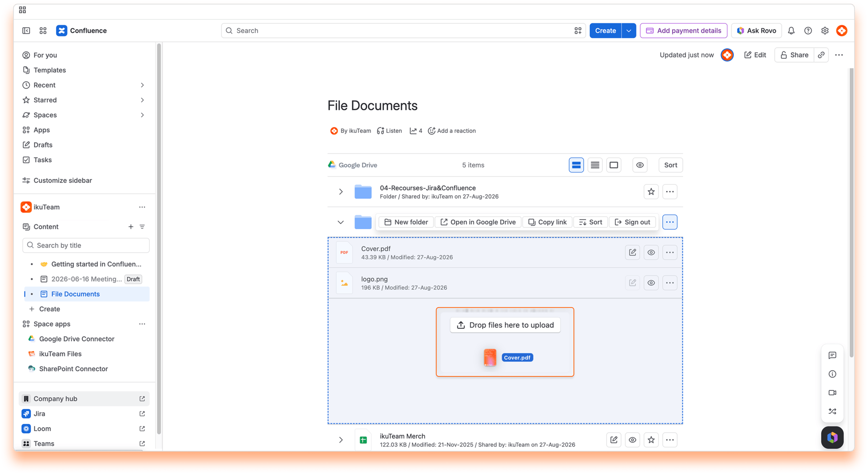
Task: Expand the Spaces sidebar section
Action: click(142, 115)
